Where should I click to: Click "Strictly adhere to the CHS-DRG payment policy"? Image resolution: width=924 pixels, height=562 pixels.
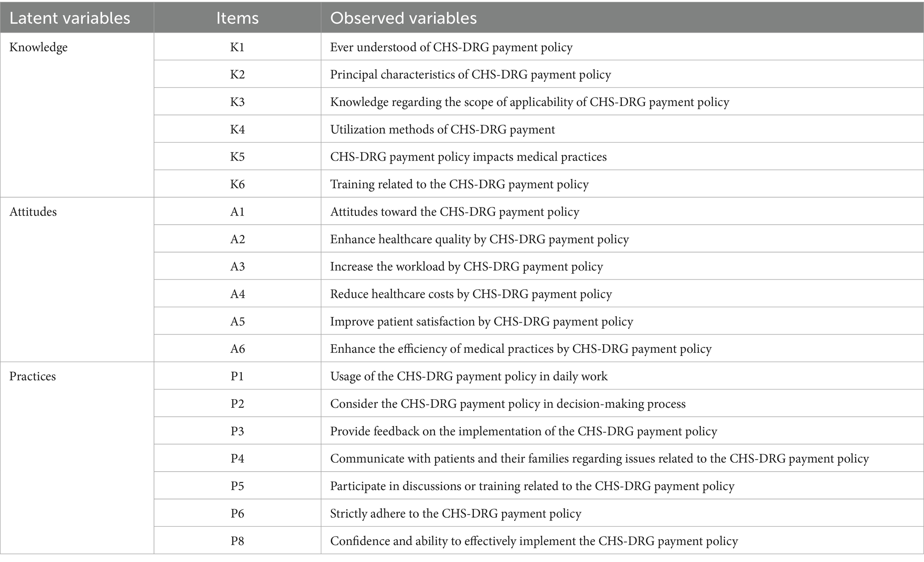(x=456, y=514)
